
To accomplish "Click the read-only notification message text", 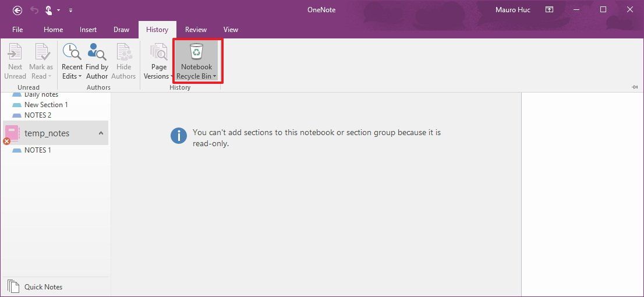I will click(x=316, y=138).
